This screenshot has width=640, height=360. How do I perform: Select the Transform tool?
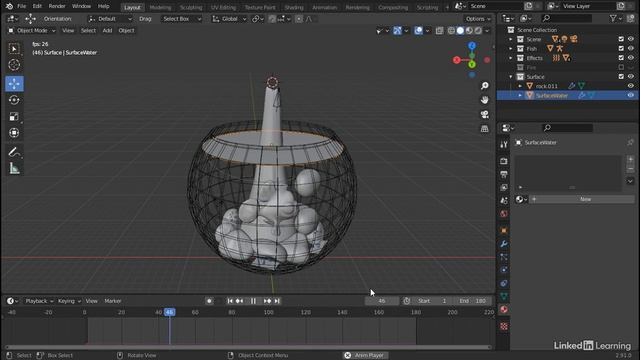coord(14,133)
